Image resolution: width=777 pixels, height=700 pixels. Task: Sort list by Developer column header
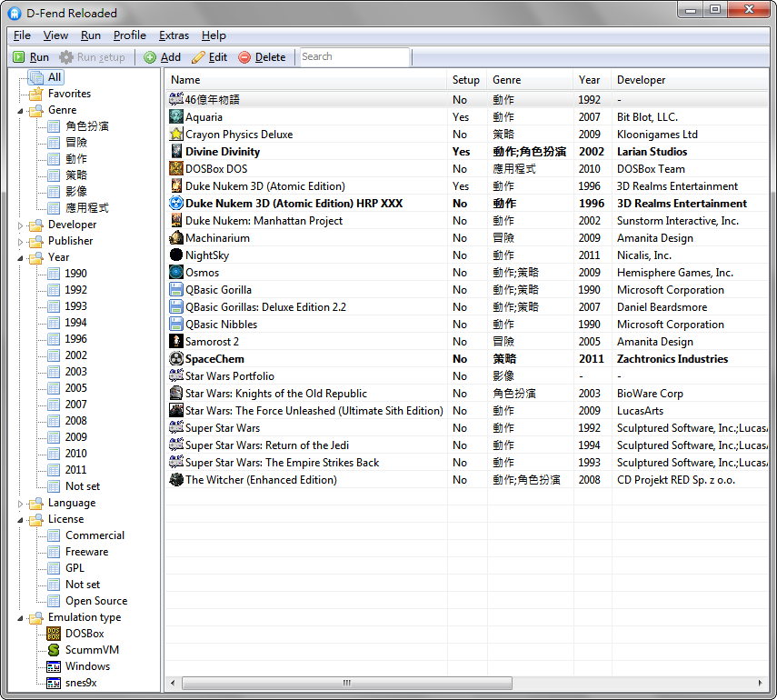tap(690, 80)
